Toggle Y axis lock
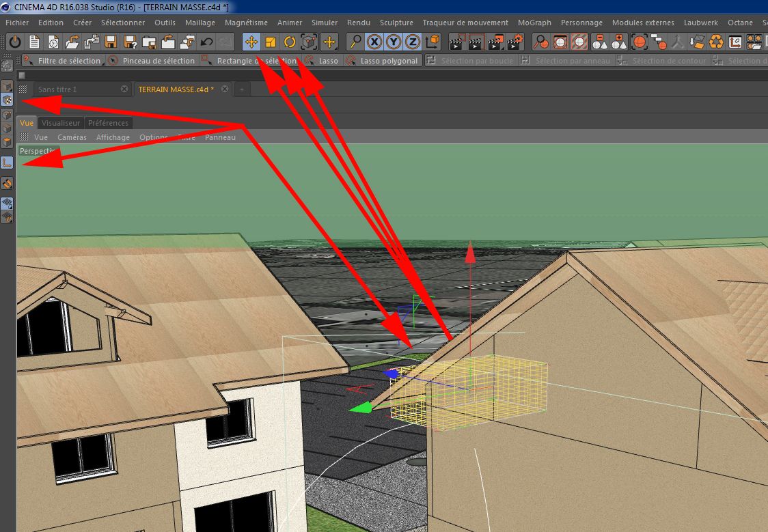The width and height of the screenshot is (768, 532). click(394, 42)
